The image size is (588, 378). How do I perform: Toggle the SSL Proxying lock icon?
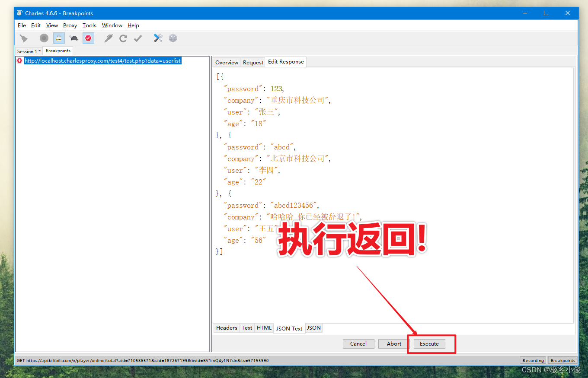click(x=59, y=38)
